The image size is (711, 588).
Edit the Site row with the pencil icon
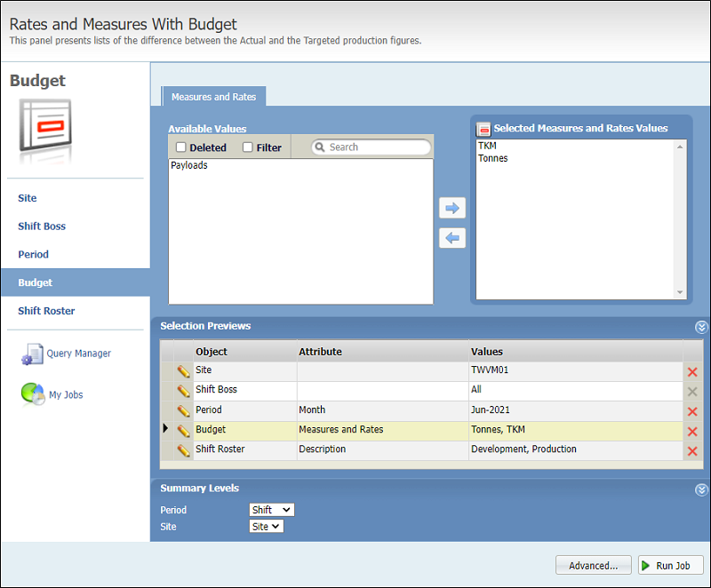(x=184, y=371)
